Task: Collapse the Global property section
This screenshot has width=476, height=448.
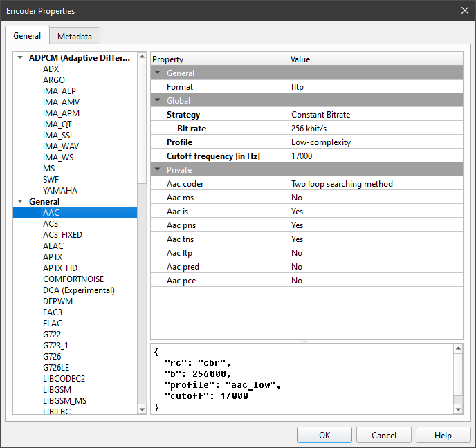Action: (x=158, y=101)
